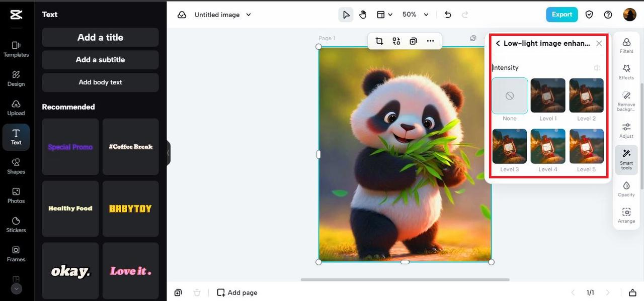The height and width of the screenshot is (301, 644).
Task: Choose the Healthy Food text style
Action: click(70, 209)
